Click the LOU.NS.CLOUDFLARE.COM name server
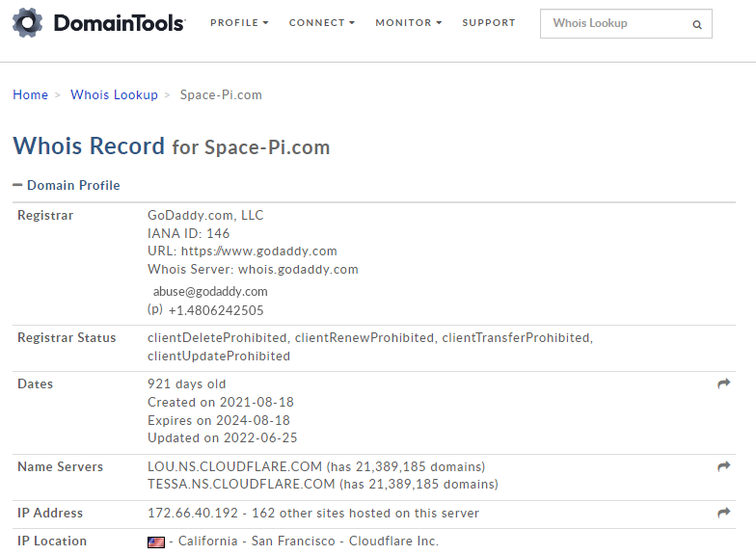 (x=235, y=466)
